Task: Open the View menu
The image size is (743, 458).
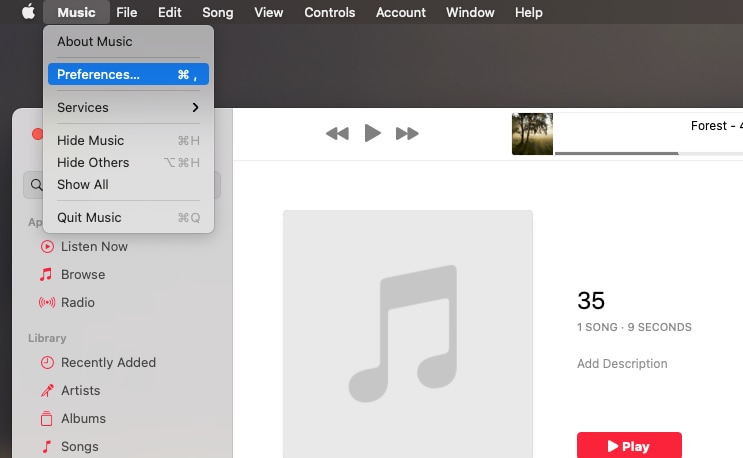Action: [x=269, y=12]
